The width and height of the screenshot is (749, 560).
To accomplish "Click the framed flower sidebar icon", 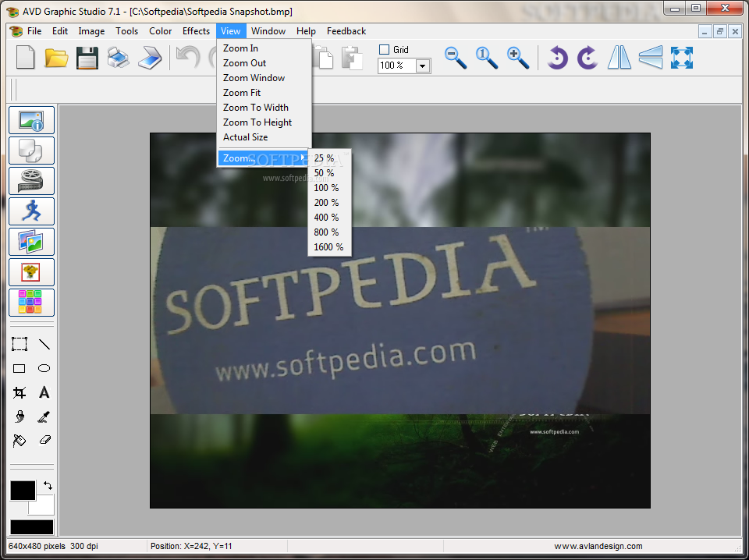I will coord(31,272).
